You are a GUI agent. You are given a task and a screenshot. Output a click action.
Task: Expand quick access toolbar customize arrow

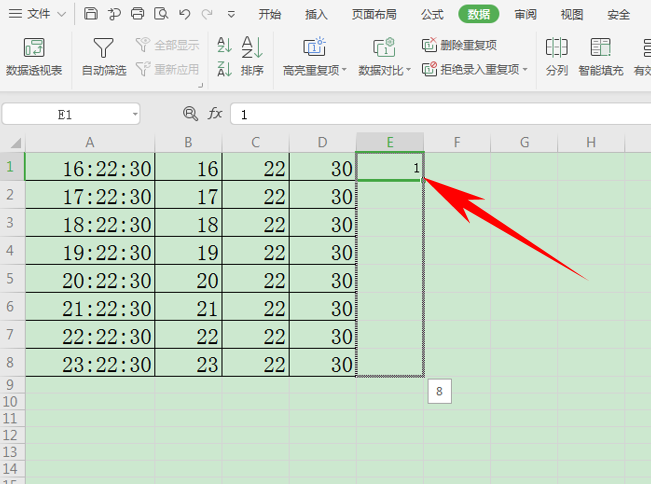pyautogui.click(x=231, y=15)
